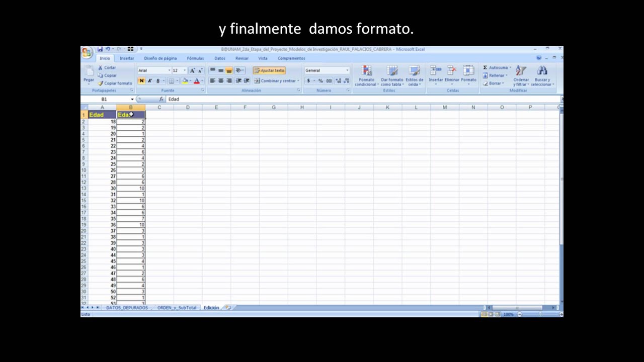
Task: Open the General number format dropdown
Action: tap(347, 70)
